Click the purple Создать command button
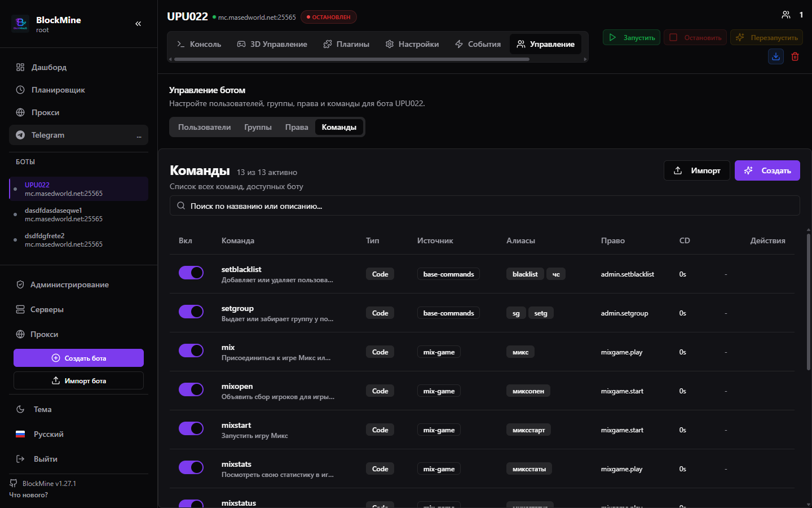Image resolution: width=812 pixels, height=508 pixels. point(767,170)
